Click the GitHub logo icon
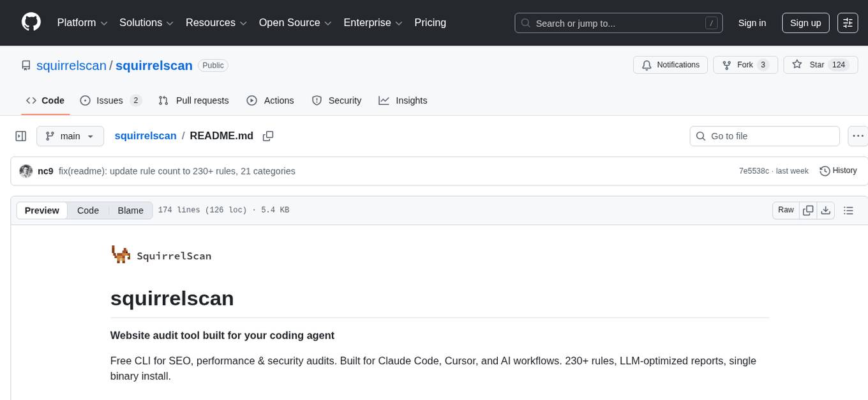The height and width of the screenshot is (400, 868). coord(31,22)
